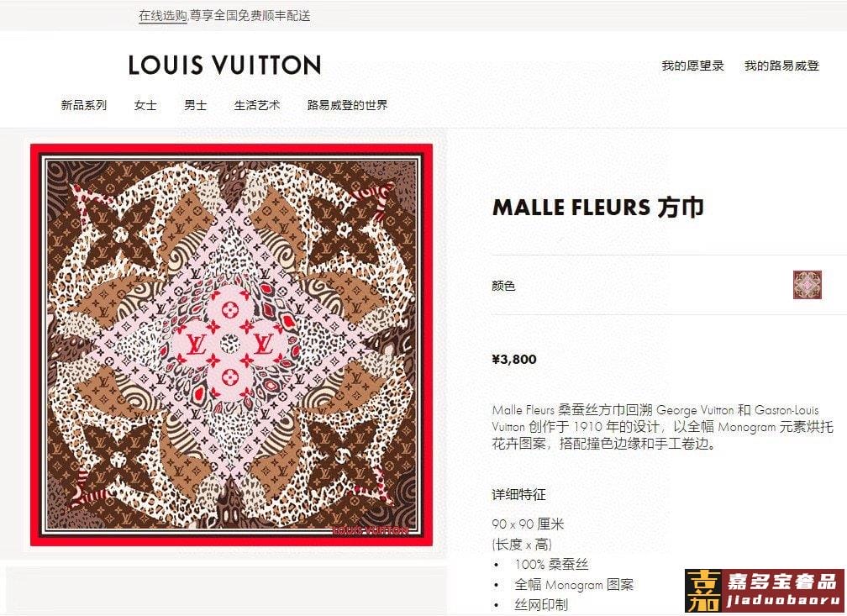Open the 生活艺术 menu

coord(257,105)
